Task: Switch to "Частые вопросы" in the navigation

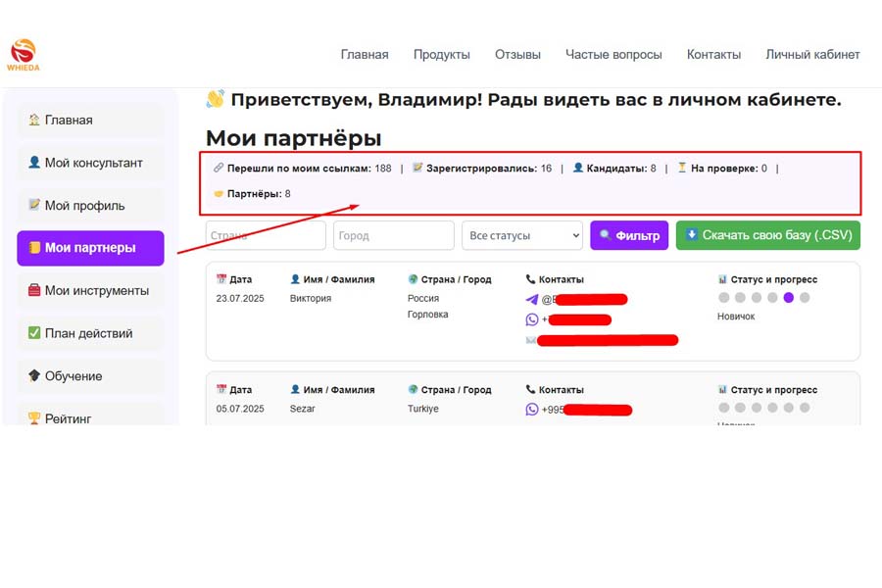Action: coord(614,55)
